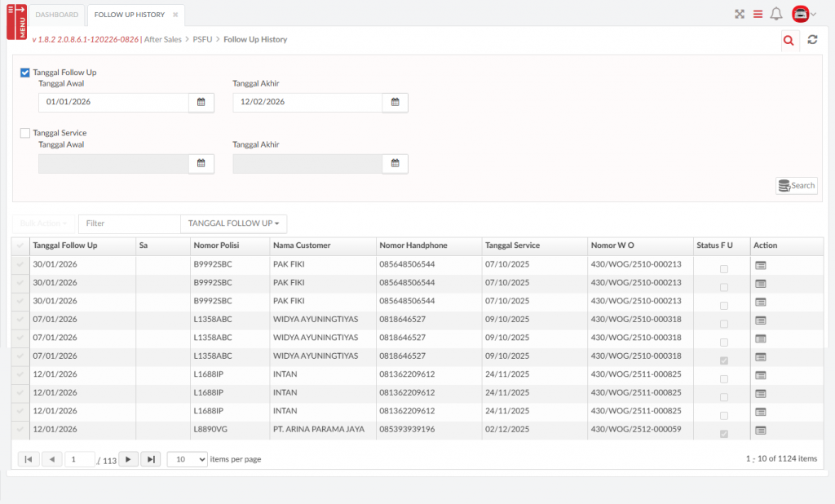Open calendar for Follow Up Tanggal Akhir
The height and width of the screenshot is (504, 835).
click(395, 102)
